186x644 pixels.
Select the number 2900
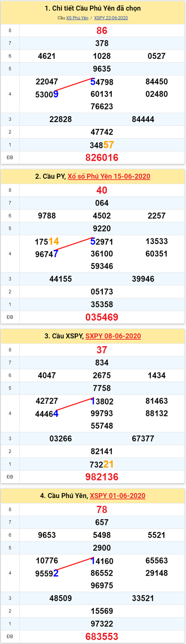pyautogui.click(x=102, y=548)
